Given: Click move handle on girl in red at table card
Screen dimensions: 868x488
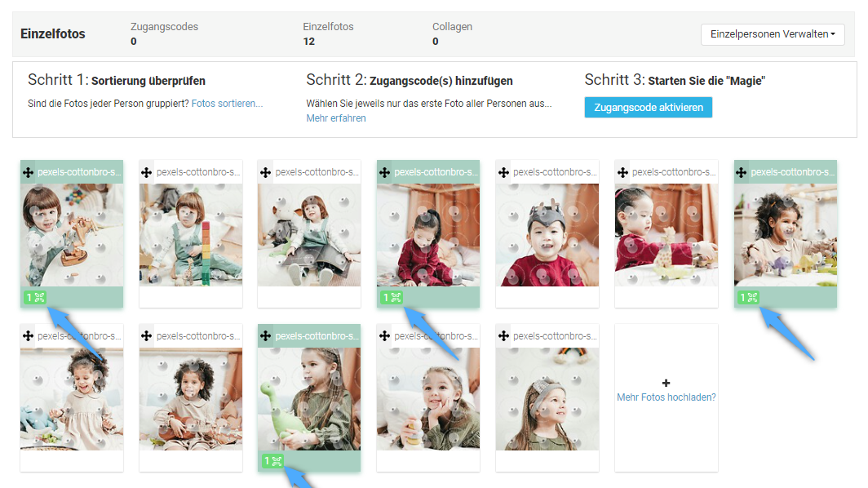Looking at the screenshot, I should click(622, 172).
